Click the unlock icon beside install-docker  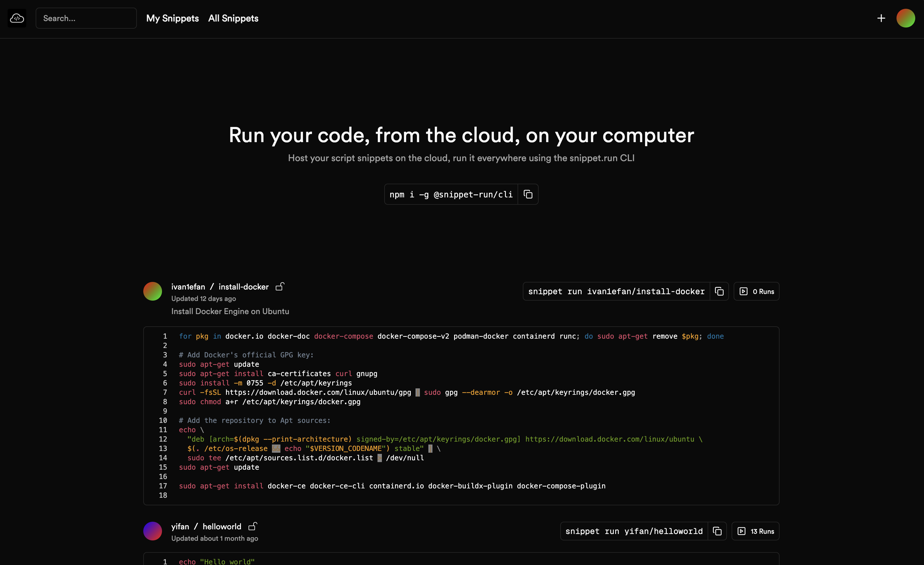point(280,286)
